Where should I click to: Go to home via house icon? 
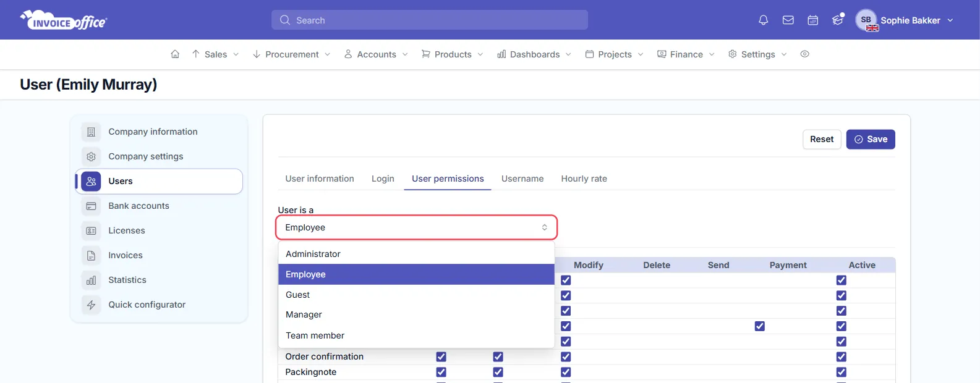coord(175,54)
